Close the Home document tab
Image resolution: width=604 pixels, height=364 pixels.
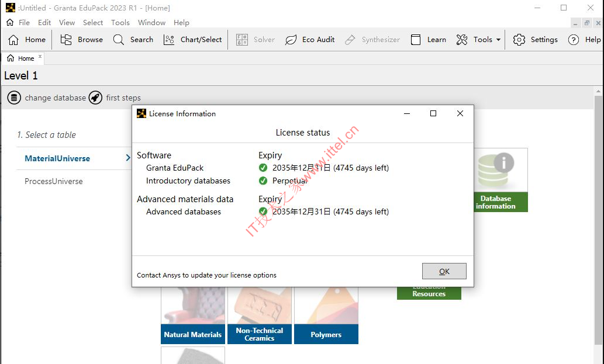click(40, 57)
